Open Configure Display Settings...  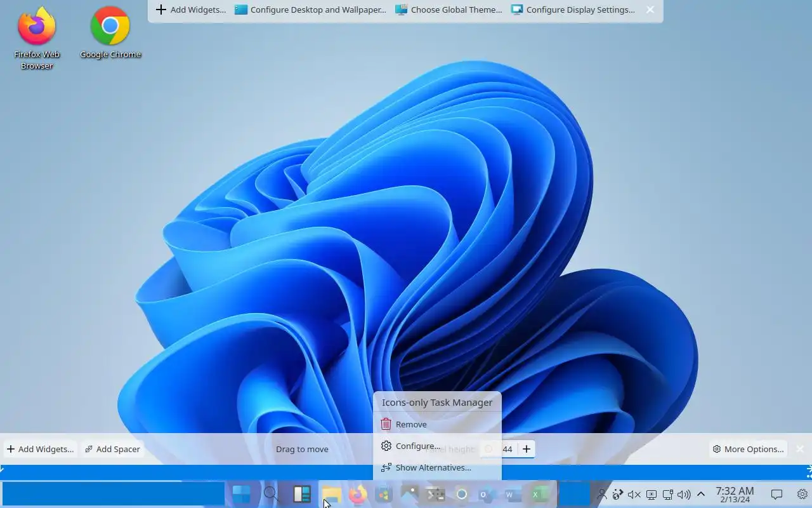click(x=573, y=10)
